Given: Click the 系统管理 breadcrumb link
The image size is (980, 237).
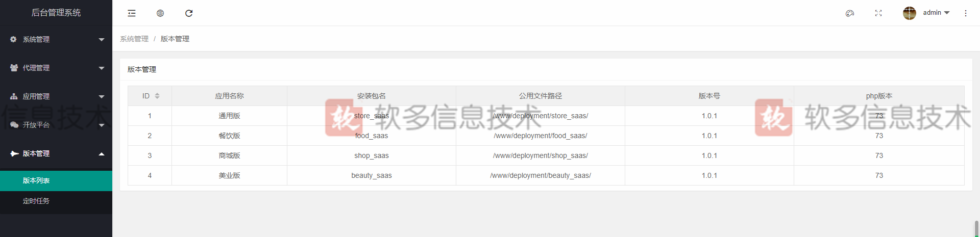Looking at the screenshot, I should (134, 39).
